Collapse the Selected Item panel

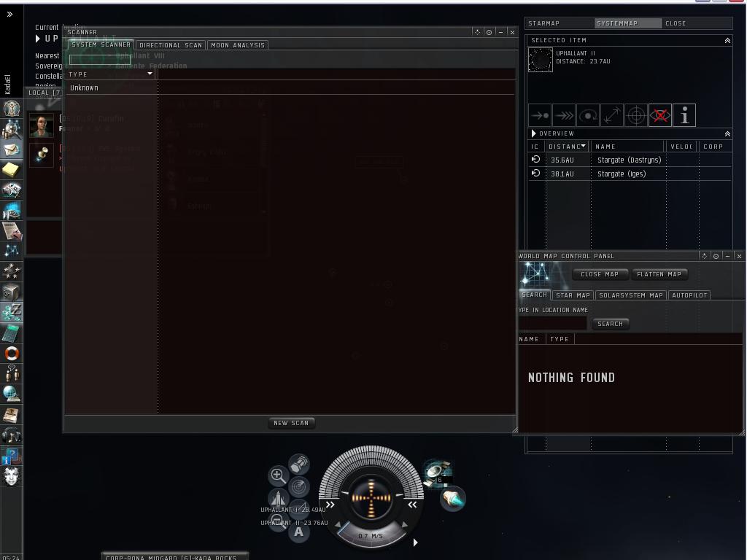pyautogui.click(x=727, y=41)
